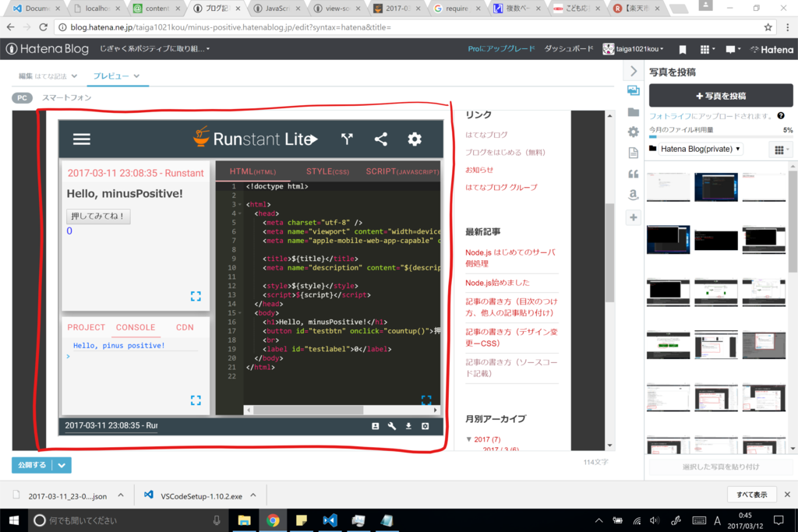The image size is (798, 532).
Task: Open the Node.js始めました article link
Action: pyautogui.click(x=497, y=283)
